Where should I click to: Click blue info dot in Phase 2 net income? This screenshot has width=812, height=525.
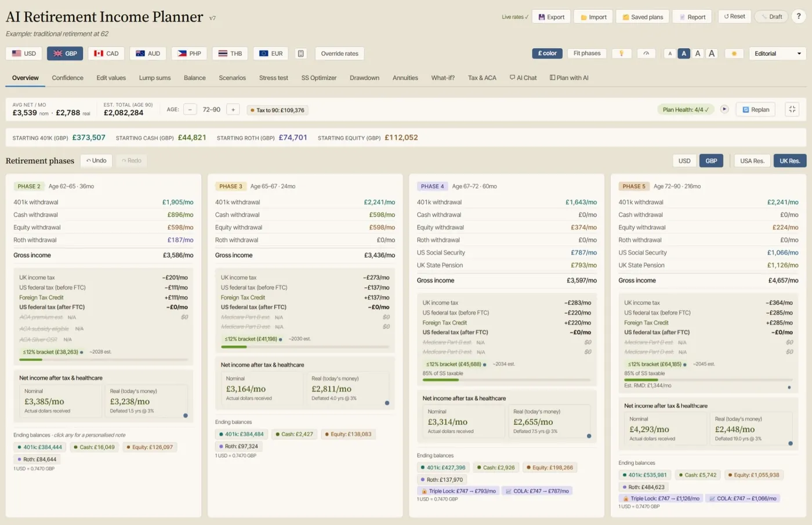click(x=186, y=415)
